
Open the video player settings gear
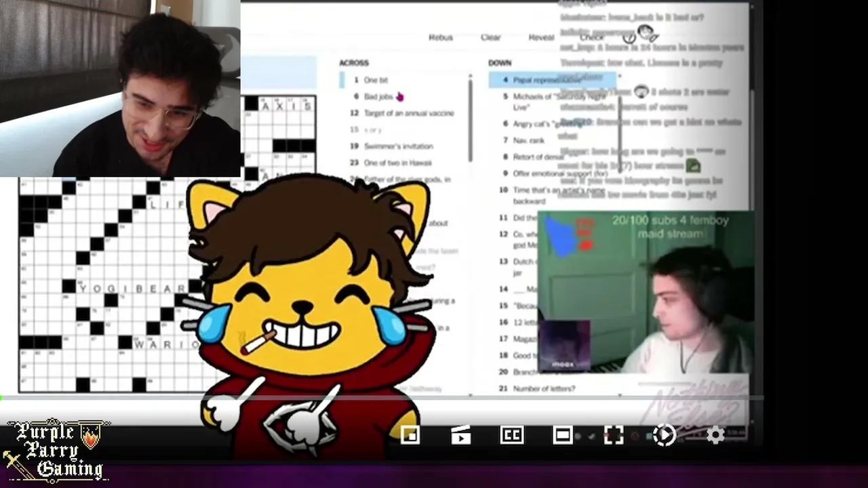click(x=715, y=435)
